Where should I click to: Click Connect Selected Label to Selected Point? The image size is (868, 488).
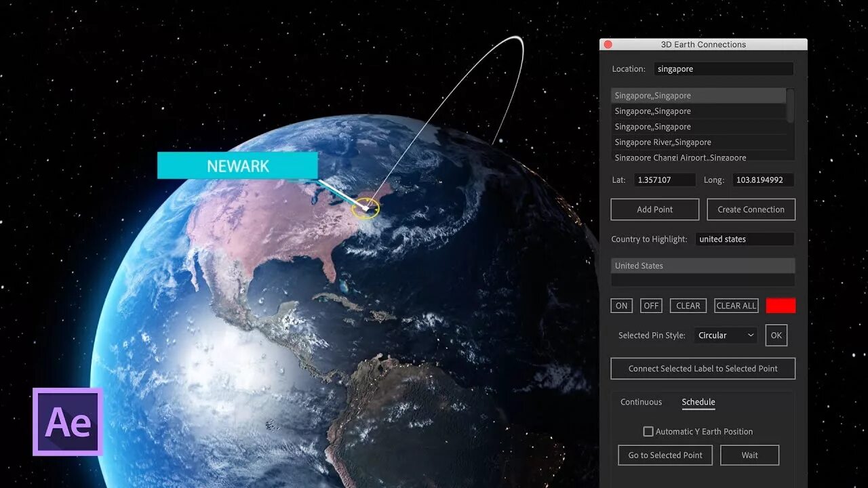(703, 369)
